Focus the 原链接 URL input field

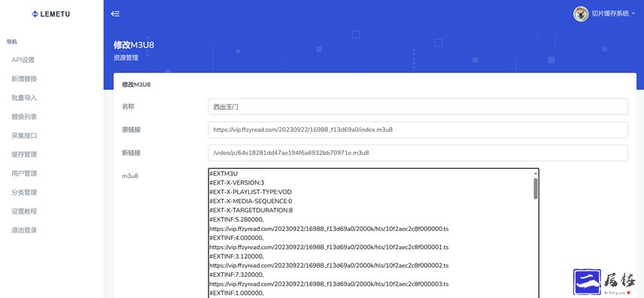[x=418, y=130]
